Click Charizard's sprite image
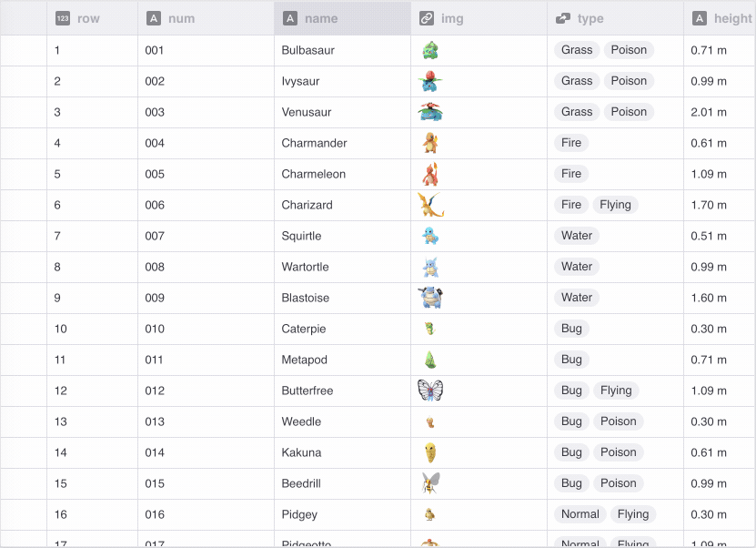This screenshot has height=548, width=756. tap(430, 205)
